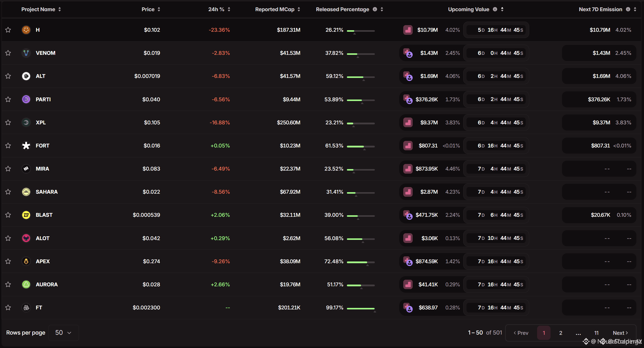
Task: Open the VENOM token logo
Action: pos(26,53)
